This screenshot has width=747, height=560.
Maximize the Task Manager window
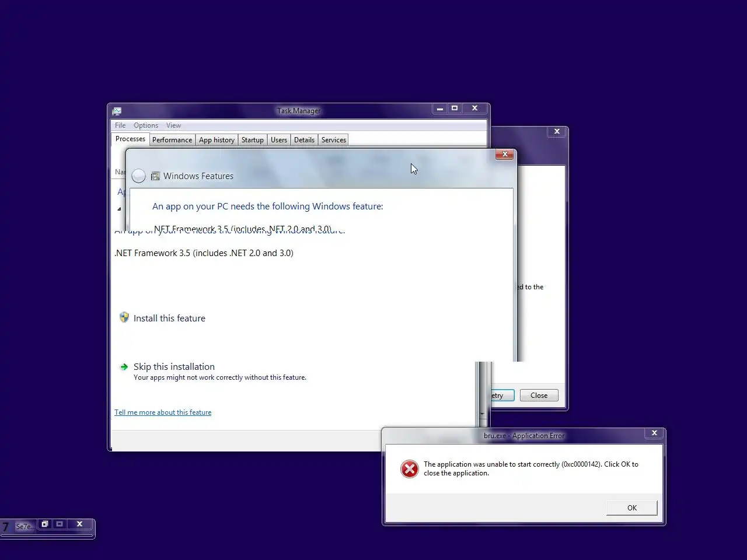[x=455, y=108]
